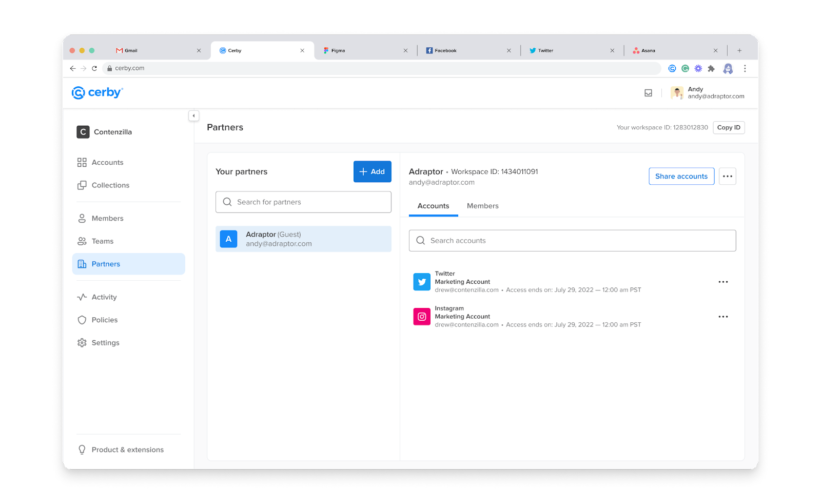Open Activity page in sidebar
The height and width of the screenshot is (504, 821).
click(x=97, y=297)
